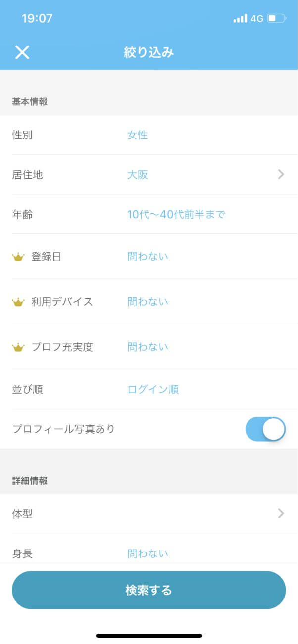Viewport: 298px width, 644px height.
Task: Tap the battery icon in status bar
Action: [x=276, y=19]
